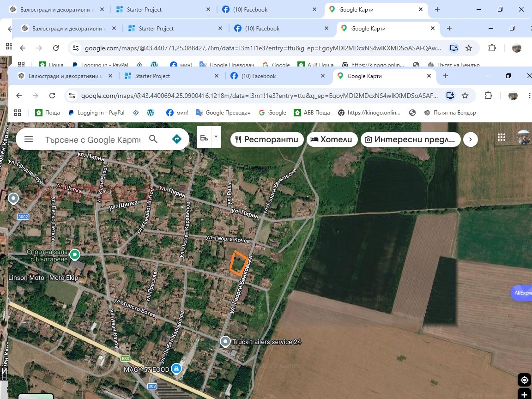Open the kinogo.onlin bookmark in front window
This screenshot has width=532, height=399.
tap(369, 113)
